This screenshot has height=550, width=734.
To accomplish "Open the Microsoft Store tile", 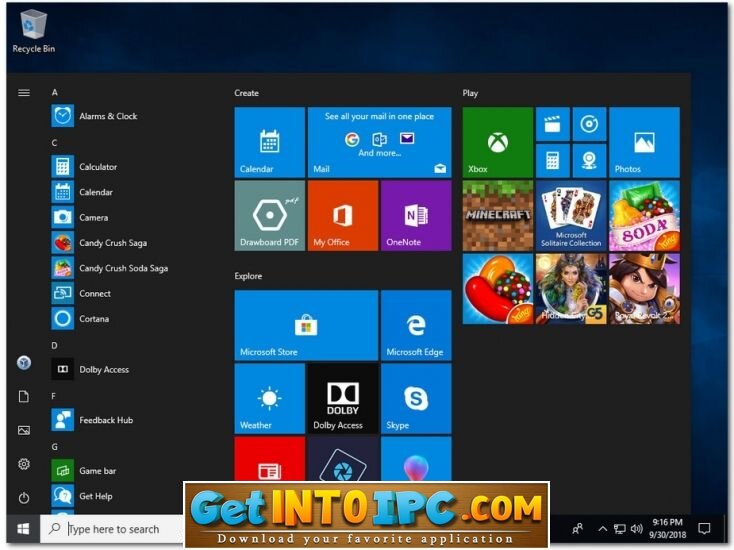I will [x=306, y=325].
